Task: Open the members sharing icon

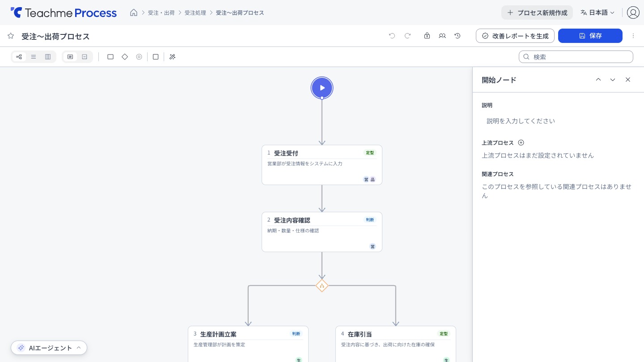Action: (442, 36)
